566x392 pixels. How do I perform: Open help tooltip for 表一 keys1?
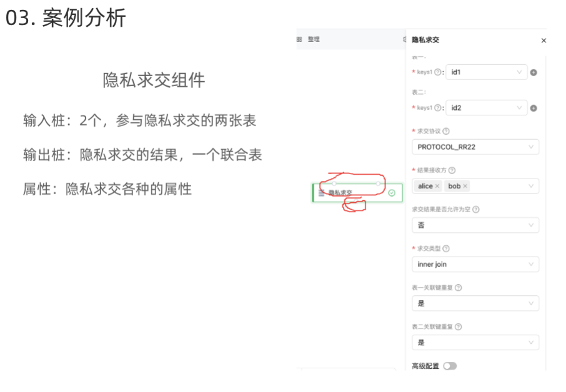[x=437, y=72]
